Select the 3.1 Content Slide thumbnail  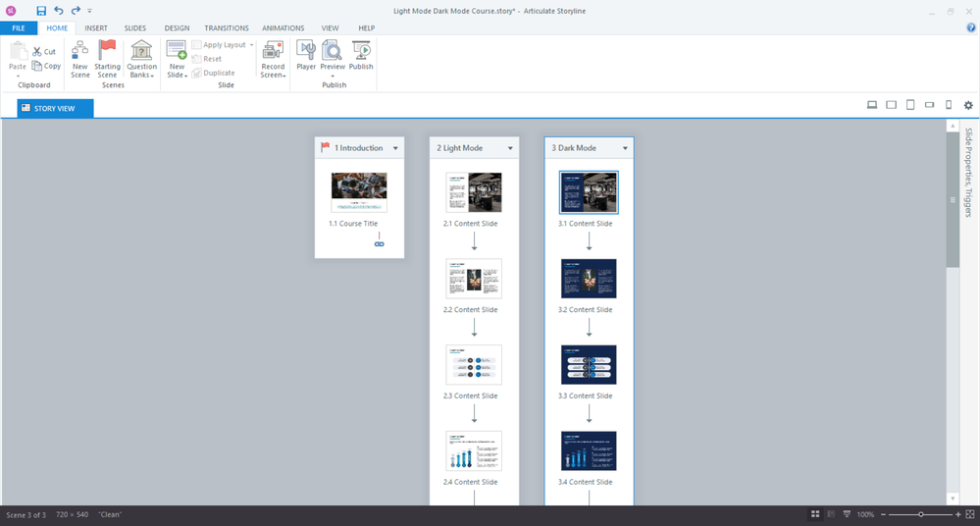click(589, 192)
